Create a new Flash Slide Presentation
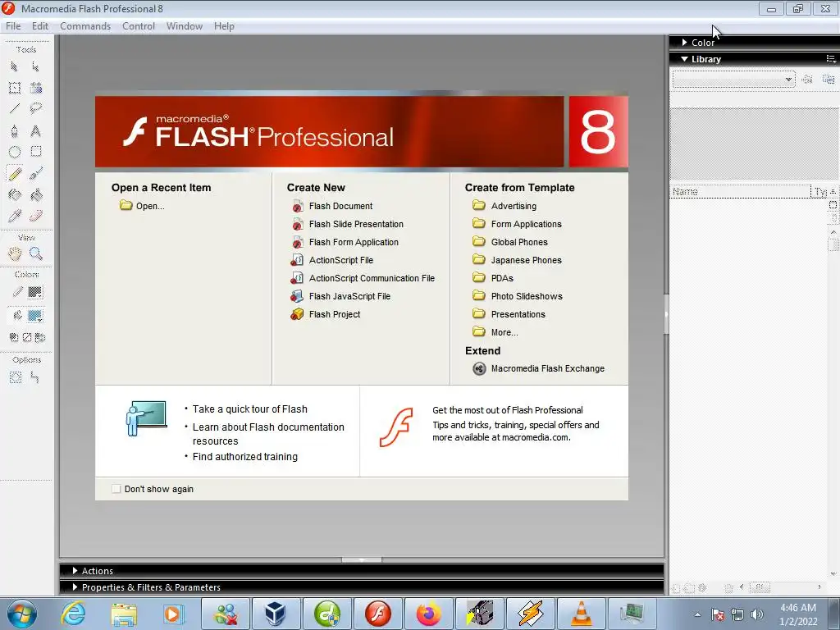Screen dimensions: 840x630 click(x=356, y=224)
